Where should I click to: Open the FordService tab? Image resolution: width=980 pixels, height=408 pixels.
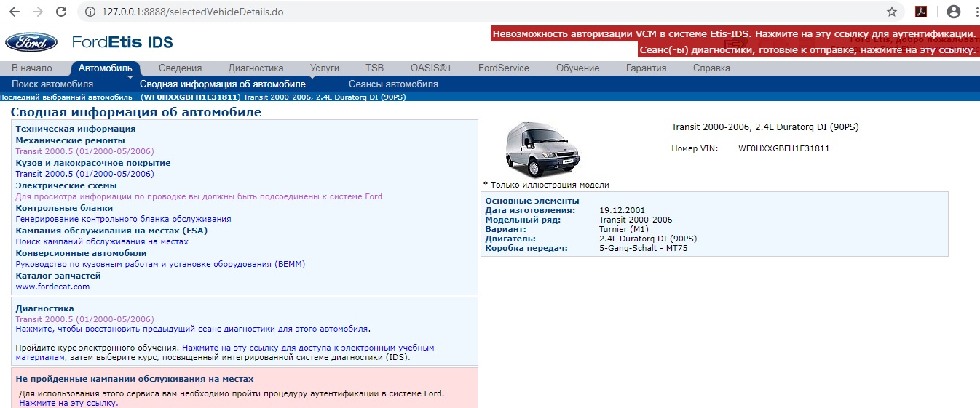pos(504,68)
